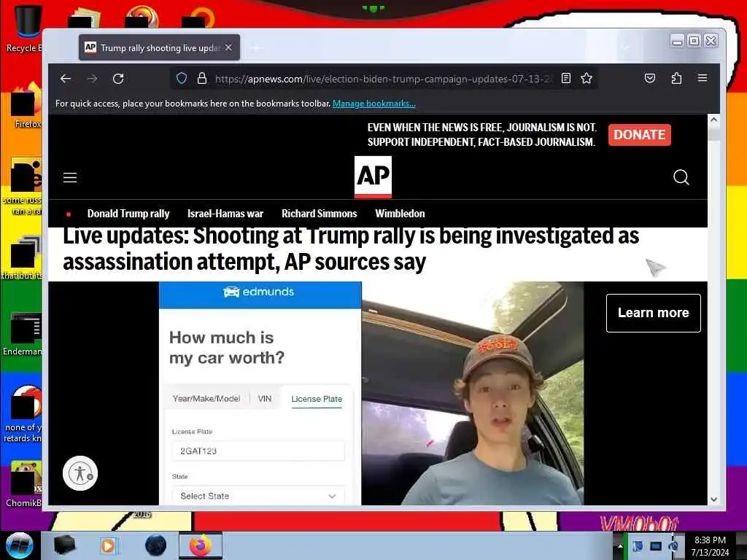Open the AP site search magnifier
747x560 pixels.
pos(681,177)
